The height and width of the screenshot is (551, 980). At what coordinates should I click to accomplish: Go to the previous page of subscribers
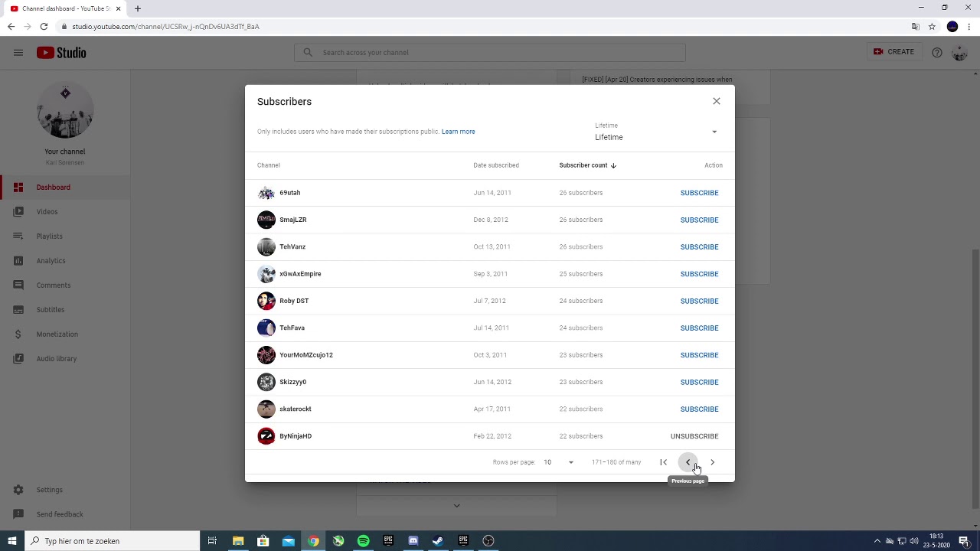[x=688, y=462]
